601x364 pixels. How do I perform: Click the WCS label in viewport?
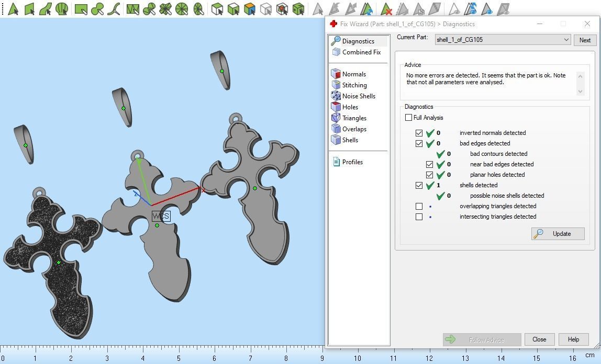coord(161,217)
